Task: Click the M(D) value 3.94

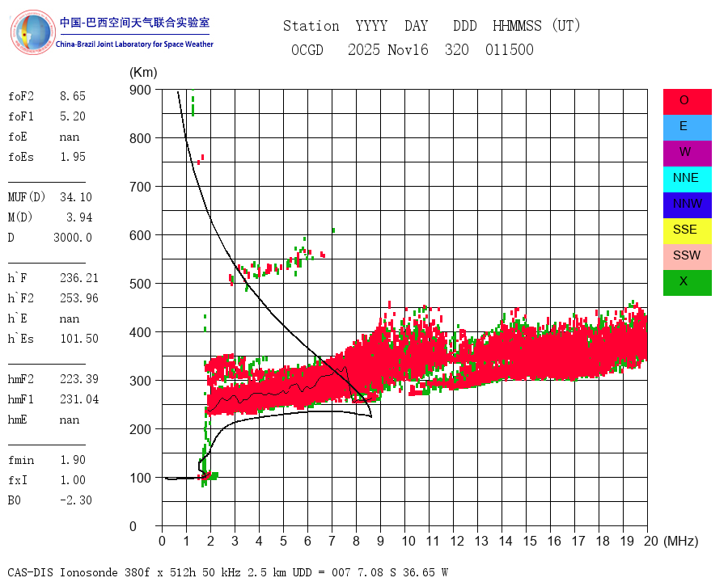Action: point(79,217)
